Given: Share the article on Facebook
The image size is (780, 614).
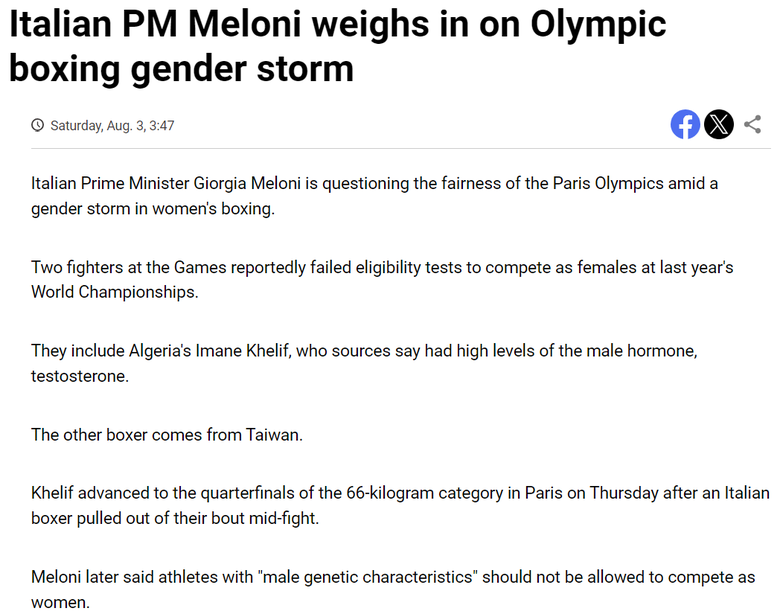Looking at the screenshot, I should (685, 124).
